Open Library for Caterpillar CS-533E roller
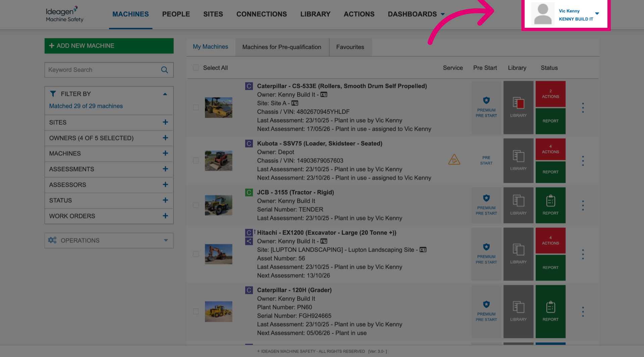This screenshot has width=644, height=357. coord(518,107)
